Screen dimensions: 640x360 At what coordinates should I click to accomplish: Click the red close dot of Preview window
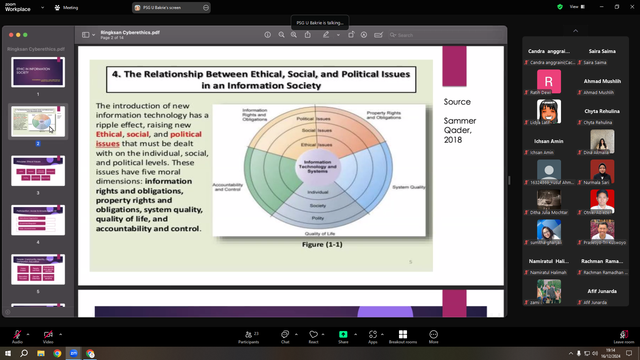point(11,35)
